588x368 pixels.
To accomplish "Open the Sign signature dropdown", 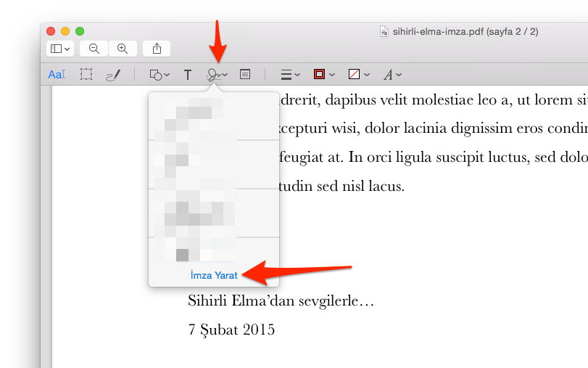I will (x=217, y=74).
